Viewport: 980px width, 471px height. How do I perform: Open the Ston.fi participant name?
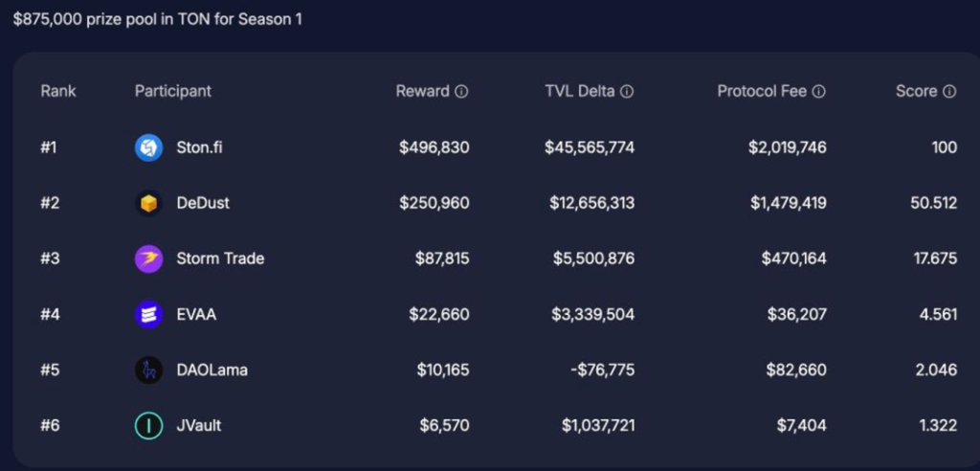[x=199, y=147]
